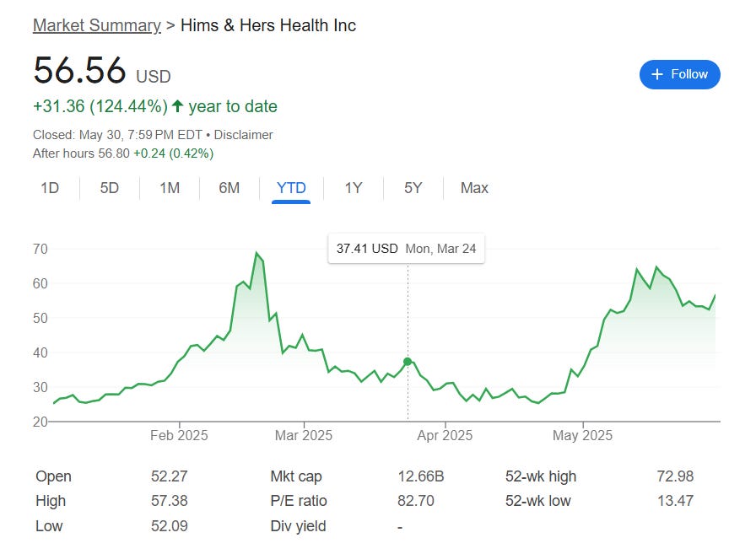756x554 pixels.
Task: Click the P/E ratio label
Action: (x=299, y=501)
